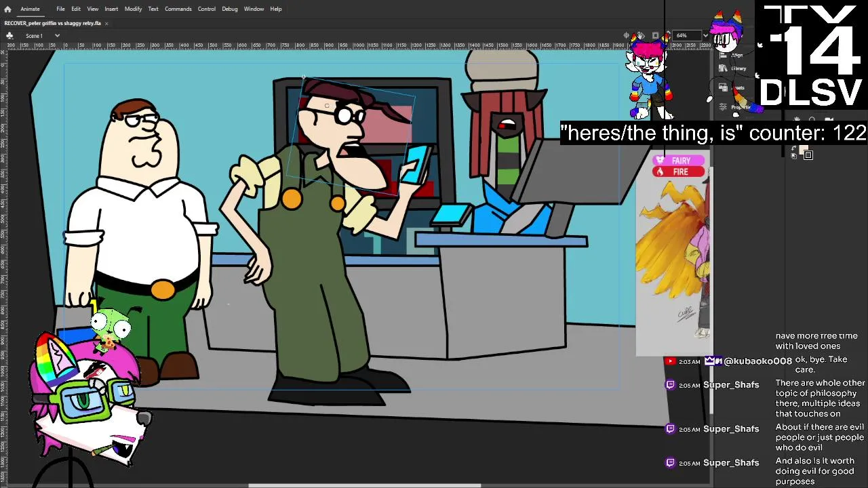Screen dimensions: 868x488
Task: Open the Modify menu
Action: tap(133, 9)
